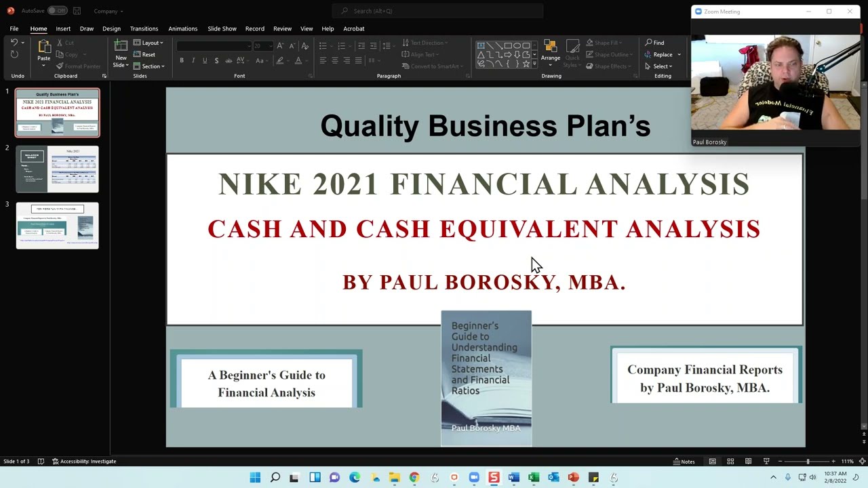Switch to Slide Sorter view
The image size is (868, 488).
pos(730,462)
